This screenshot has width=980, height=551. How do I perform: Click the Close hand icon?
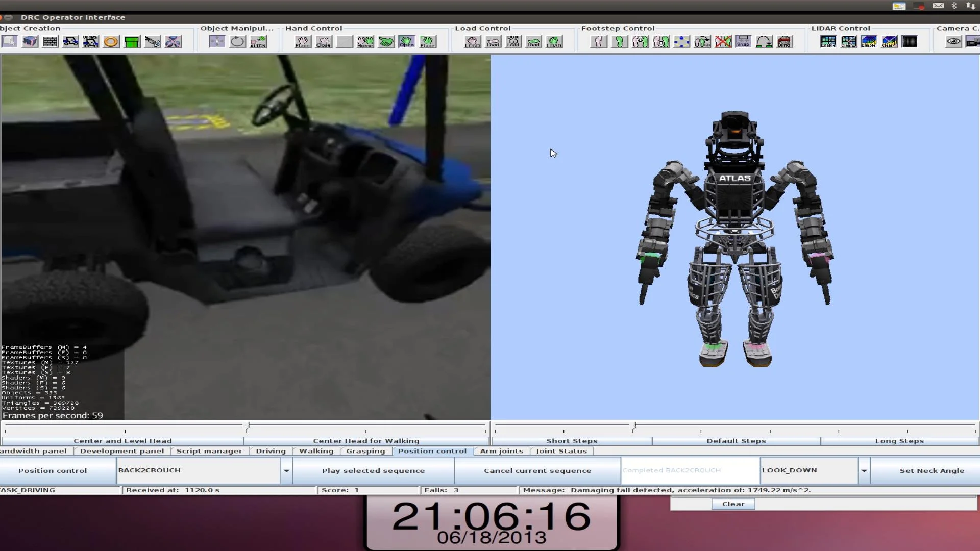click(324, 41)
